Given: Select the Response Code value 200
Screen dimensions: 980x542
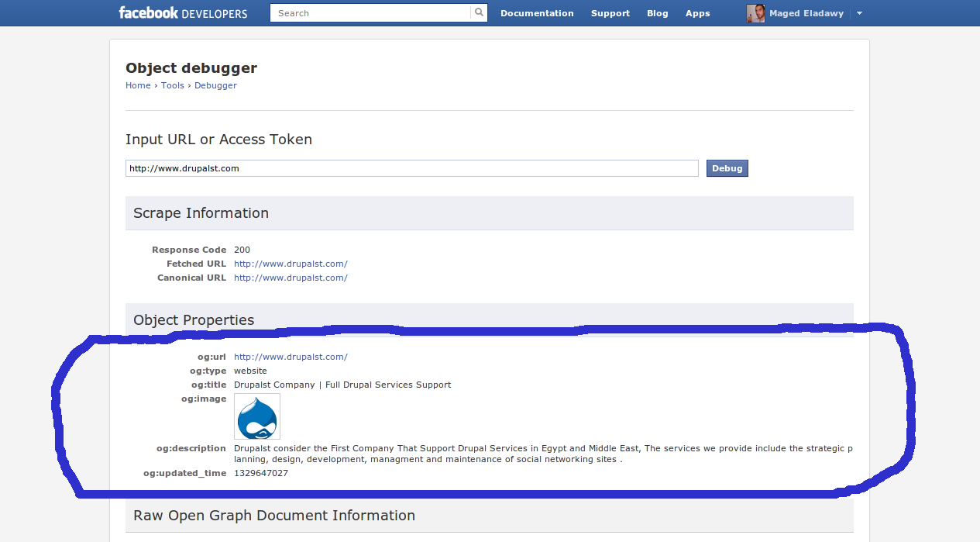Looking at the screenshot, I should click(242, 250).
